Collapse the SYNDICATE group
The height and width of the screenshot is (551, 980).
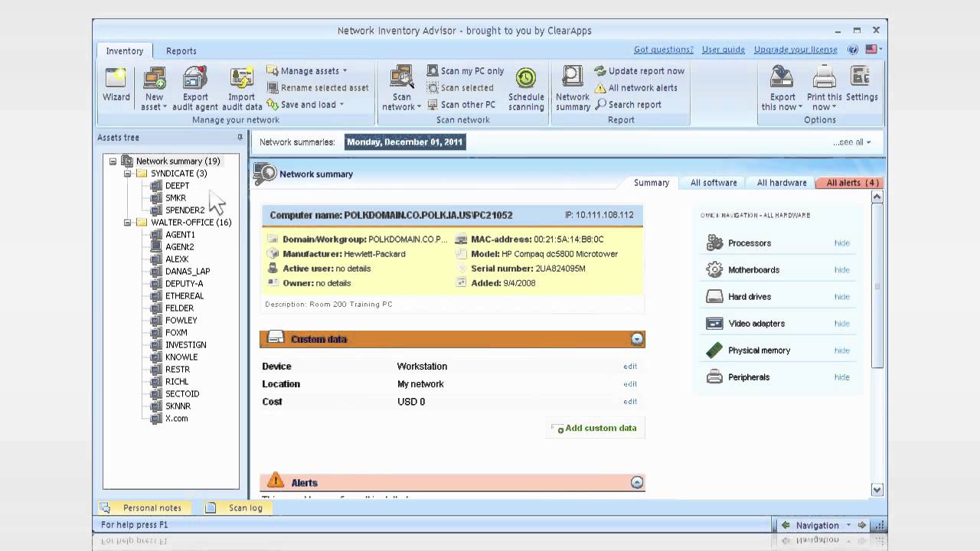128,174
